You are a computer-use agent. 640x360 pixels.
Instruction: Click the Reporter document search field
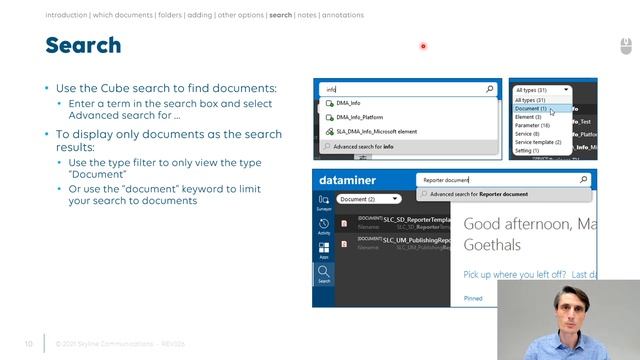point(503,180)
